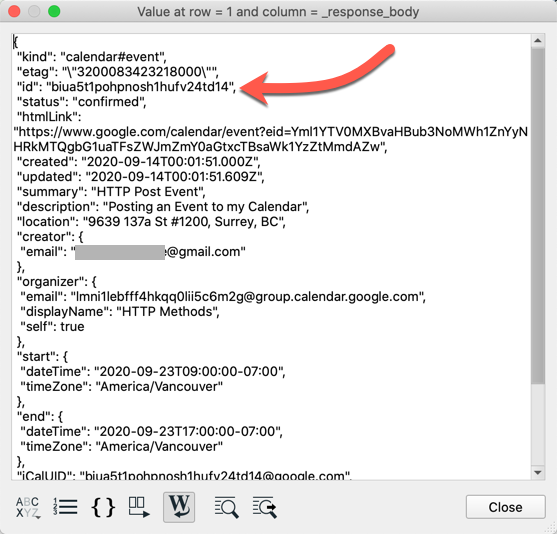The height and width of the screenshot is (534, 557).
Task: Toggle line numbers with the numbered-lines icon
Action: click(65, 507)
